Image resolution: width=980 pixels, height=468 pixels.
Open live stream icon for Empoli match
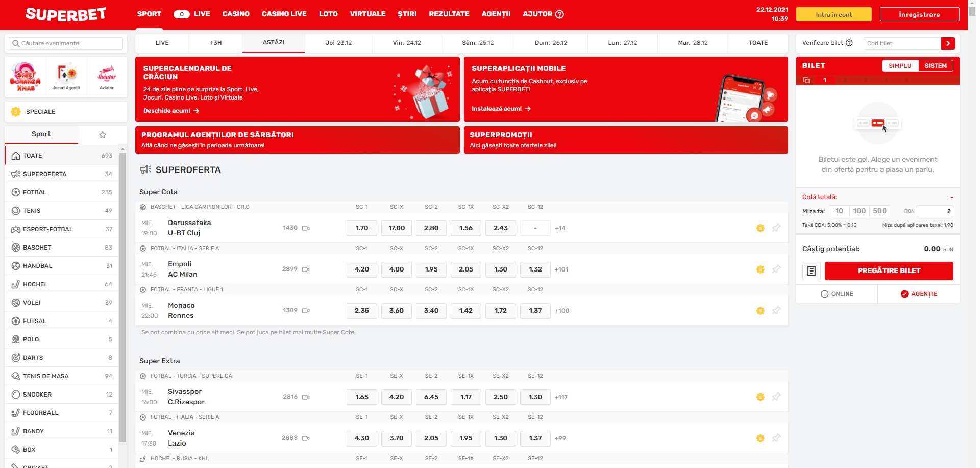pos(306,269)
